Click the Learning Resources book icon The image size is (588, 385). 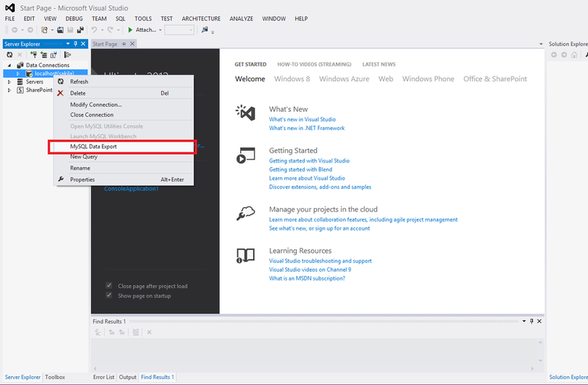[x=245, y=256]
